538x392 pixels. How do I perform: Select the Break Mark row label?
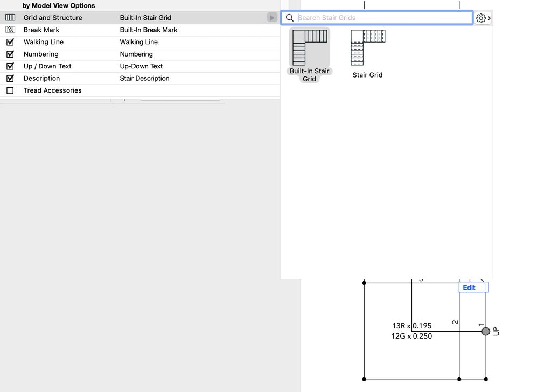pos(41,30)
